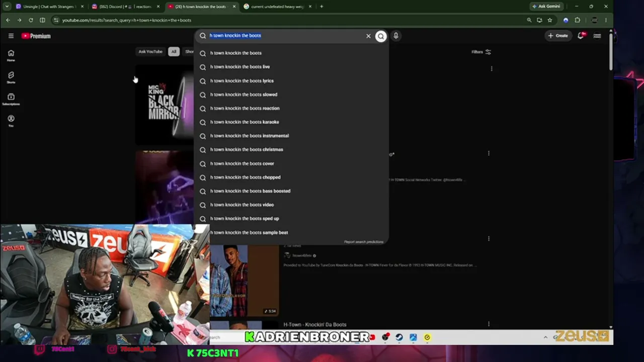Open the account avatar menu

(x=597, y=36)
